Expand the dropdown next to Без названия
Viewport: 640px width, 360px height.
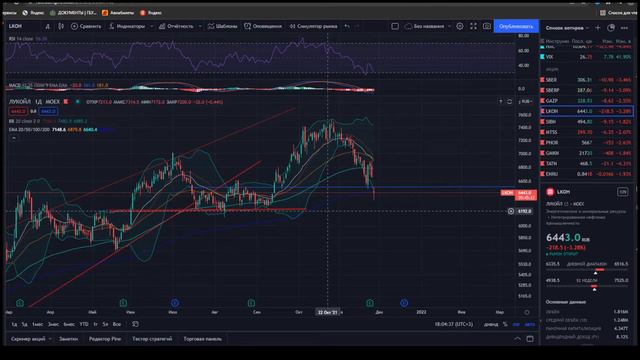[449, 26]
